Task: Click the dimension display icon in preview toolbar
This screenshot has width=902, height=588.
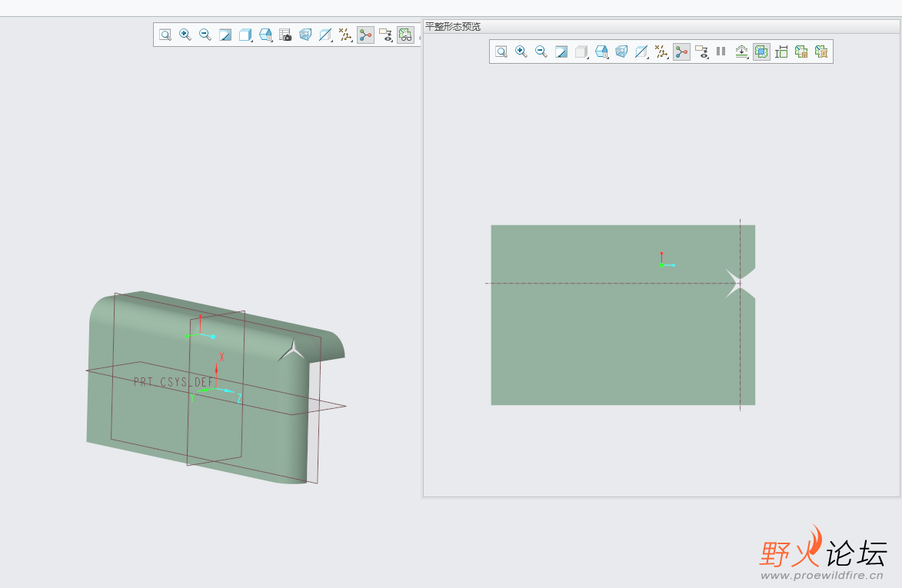Action: (781, 51)
